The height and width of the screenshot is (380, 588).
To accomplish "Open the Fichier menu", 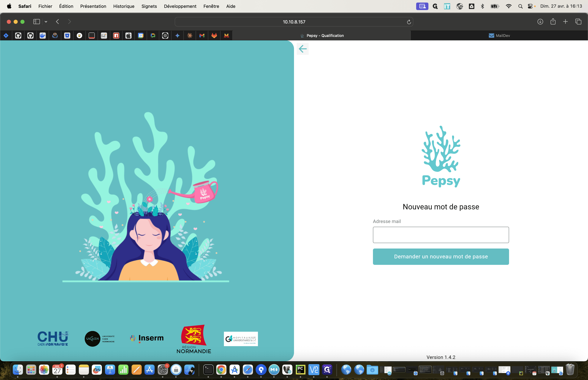I will coord(45,6).
